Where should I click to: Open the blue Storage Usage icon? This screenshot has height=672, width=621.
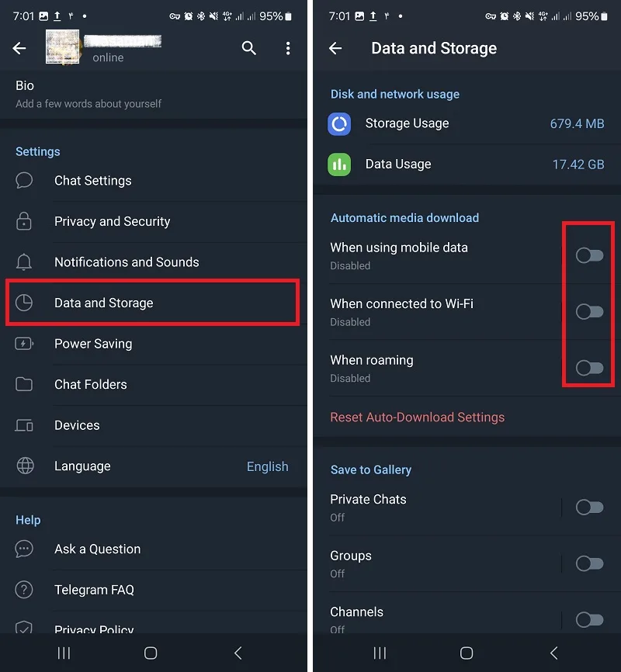pyautogui.click(x=339, y=124)
